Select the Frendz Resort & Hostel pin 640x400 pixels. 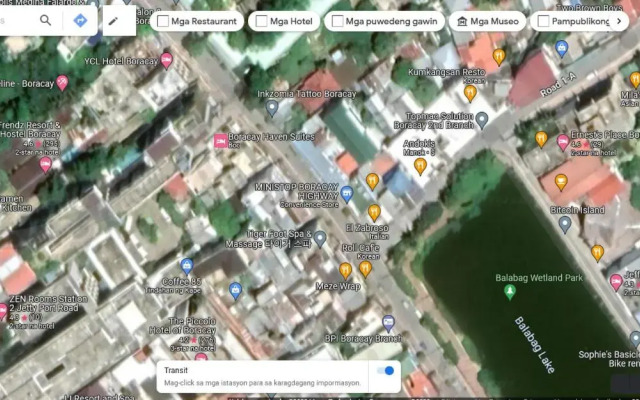click(x=45, y=165)
